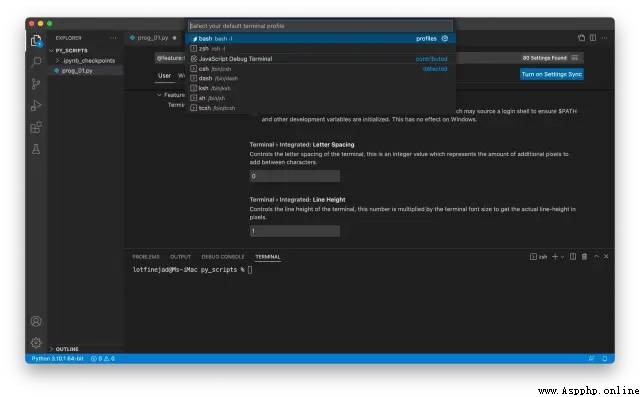640x397 pixels.
Task: Kill terminal with trash icon
Action: coord(584,257)
